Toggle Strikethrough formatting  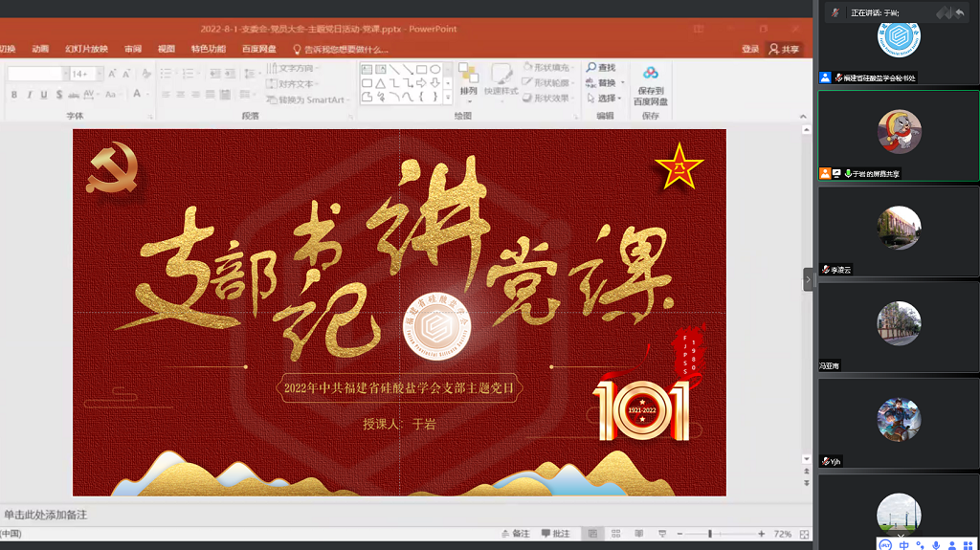coord(74,95)
